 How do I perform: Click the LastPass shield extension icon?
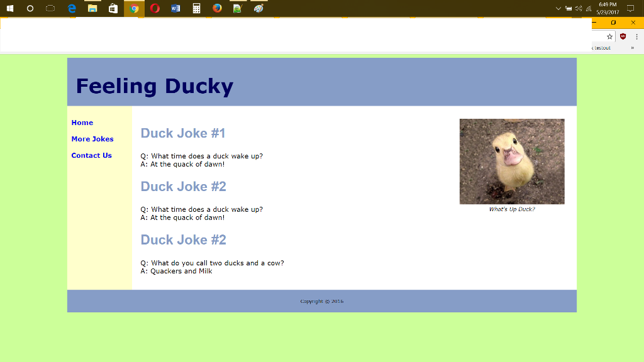coord(623,36)
